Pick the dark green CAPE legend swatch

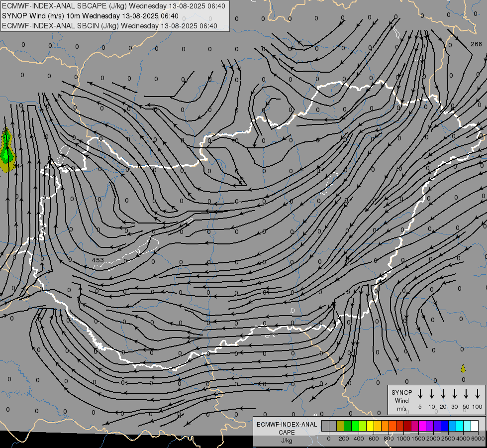click(x=348, y=426)
